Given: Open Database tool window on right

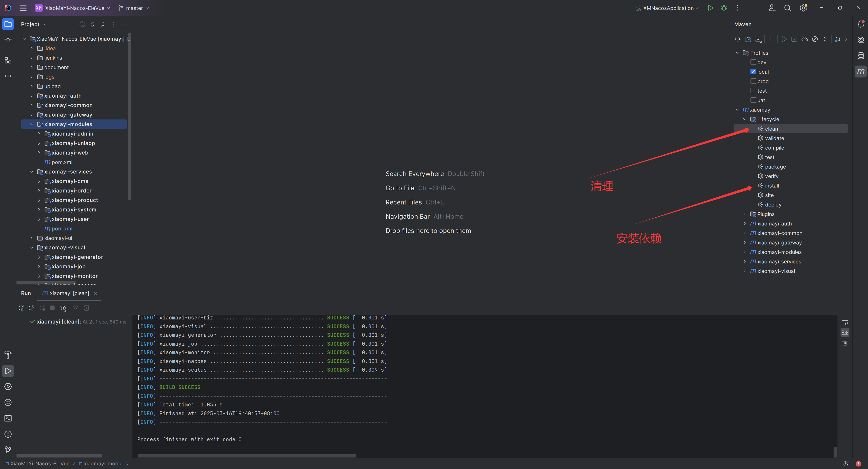Looking at the screenshot, I should [861, 56].
